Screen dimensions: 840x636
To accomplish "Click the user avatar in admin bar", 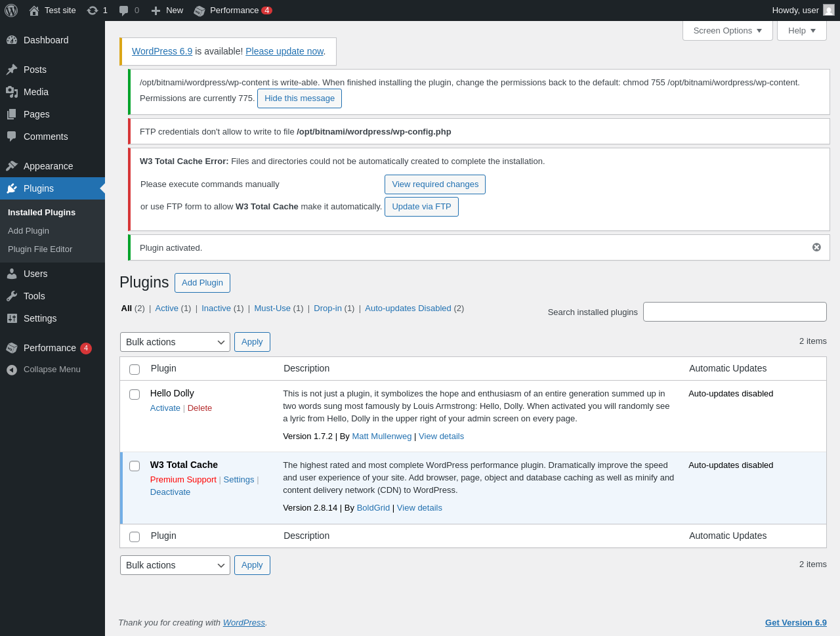I will (829, 10).
